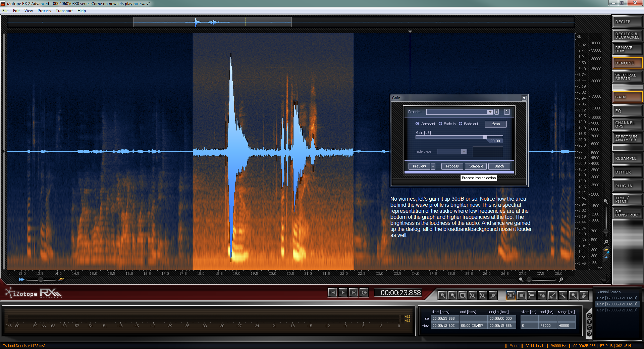Open the File menu
Image resolution: width=644 pixels, height=349 pixels.
click(5, 11)
